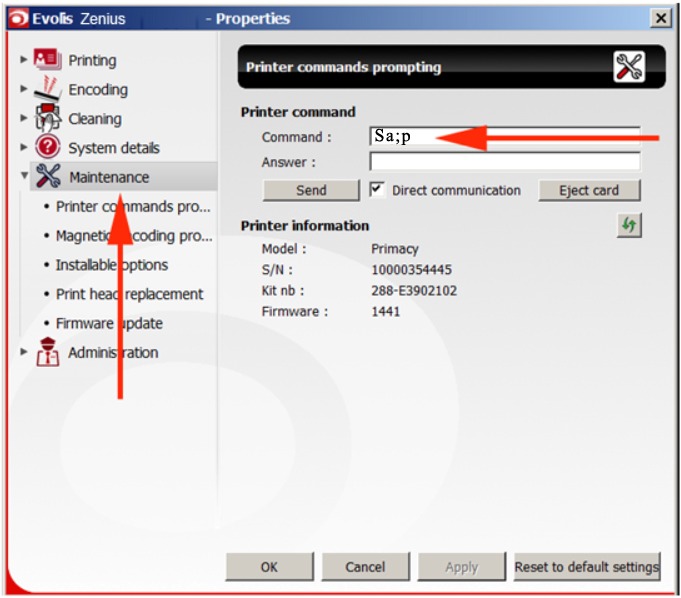The height and width of the screenshot is (598, 681).
Task: Click the Maintenance wrench icon in sidebar
Action: (x=48, y=177)
